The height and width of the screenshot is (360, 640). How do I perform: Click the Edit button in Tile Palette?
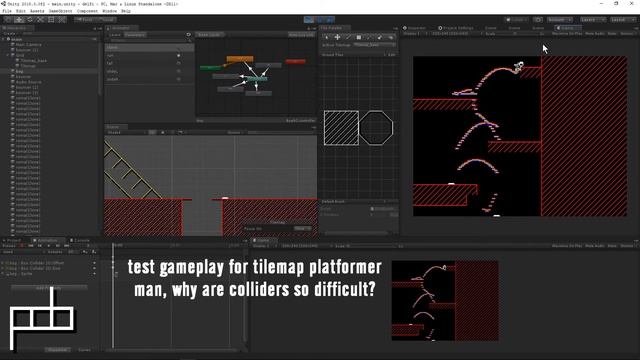click(x=391, y=55)
